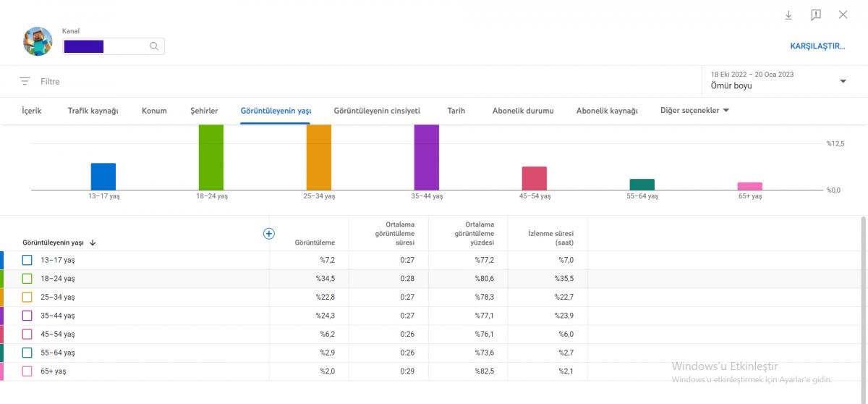Click the red 45–54 yaş chart bar
The height and width of the screenshot is (404, 868).
point(535,178)
